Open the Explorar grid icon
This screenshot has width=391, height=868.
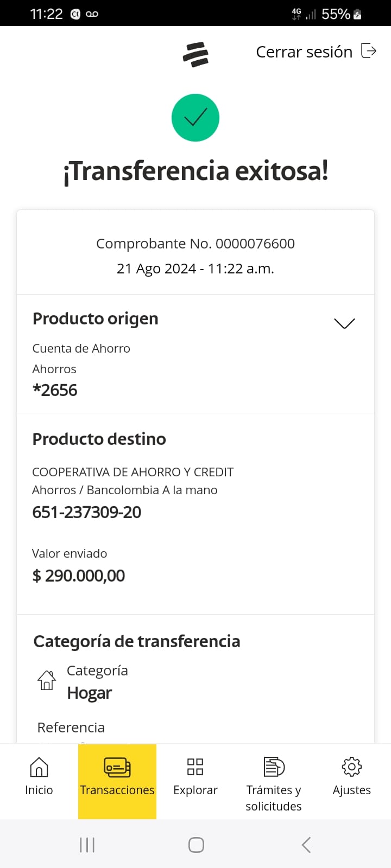coord(195,767)
